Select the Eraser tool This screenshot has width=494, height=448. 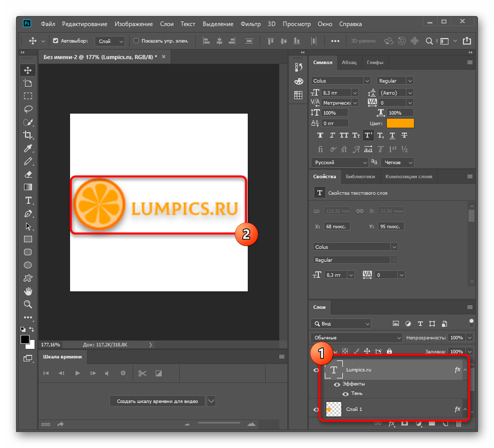coord(28,174)
